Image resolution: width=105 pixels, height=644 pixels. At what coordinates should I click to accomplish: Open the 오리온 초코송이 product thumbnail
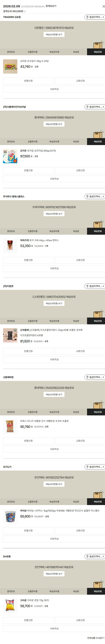(x=10, y=66)
